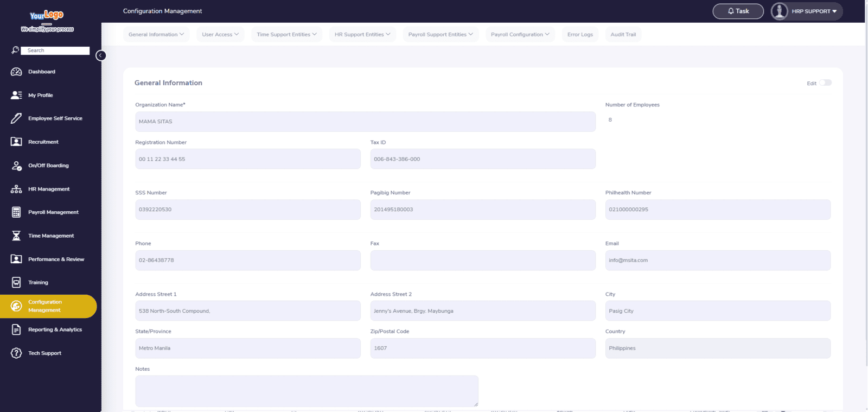Click the search magnifier icon
Screen dimensions: 868x412
click(x=15, y=50)
